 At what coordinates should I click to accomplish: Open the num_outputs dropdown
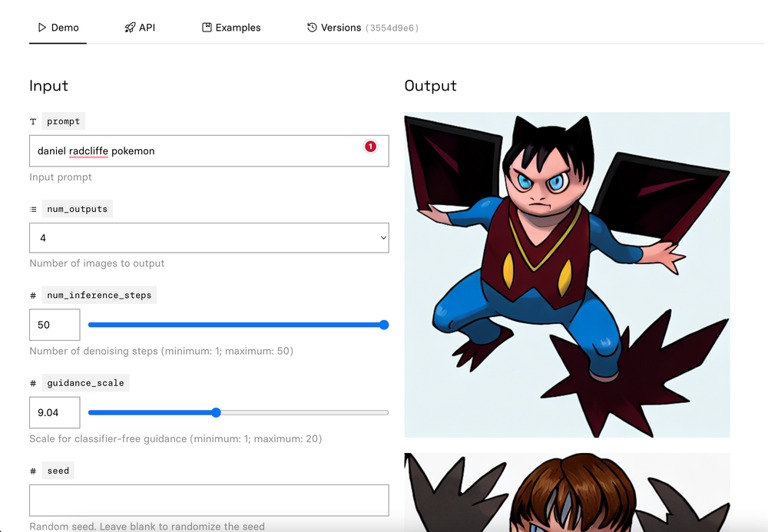[x=209, y=238]
